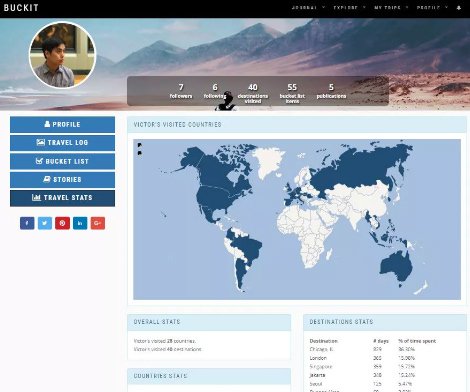The width and height of the screenshot is (470, 392).
Task: View the 7 followers count
Action: coord(181,91)
